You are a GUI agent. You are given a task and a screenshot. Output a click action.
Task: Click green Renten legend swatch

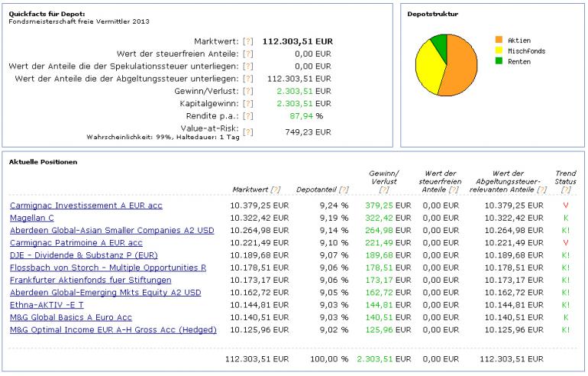[499, 61]
